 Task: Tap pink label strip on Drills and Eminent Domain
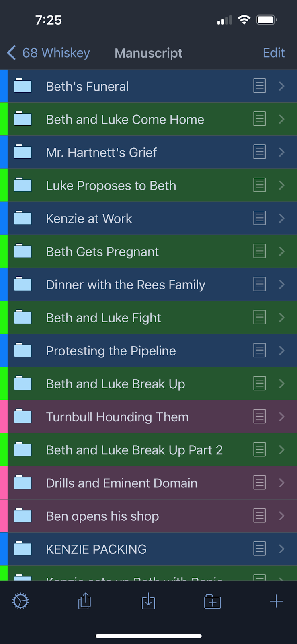tap(4, 483)
